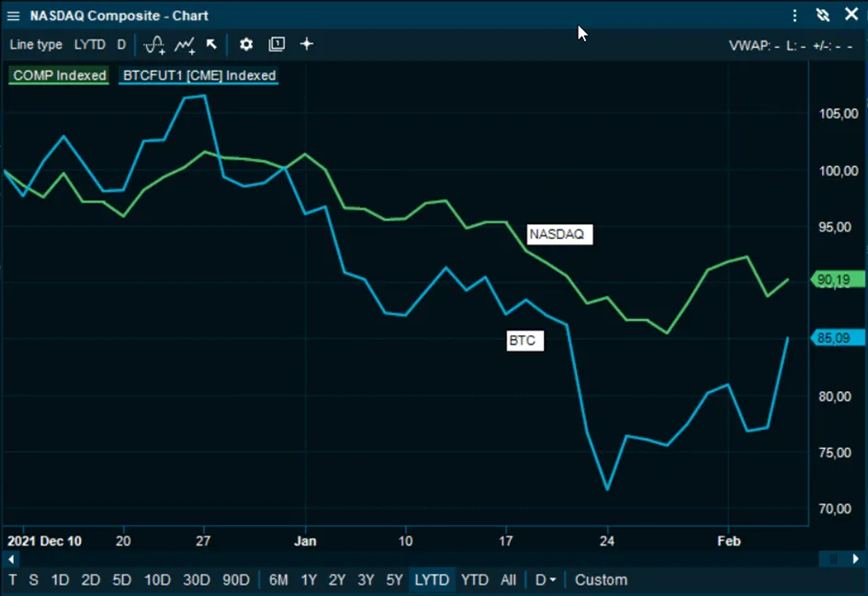Click the 105,00 price axis label
The height and width of the screenshot is (596, 868).
tap(838, 114)
